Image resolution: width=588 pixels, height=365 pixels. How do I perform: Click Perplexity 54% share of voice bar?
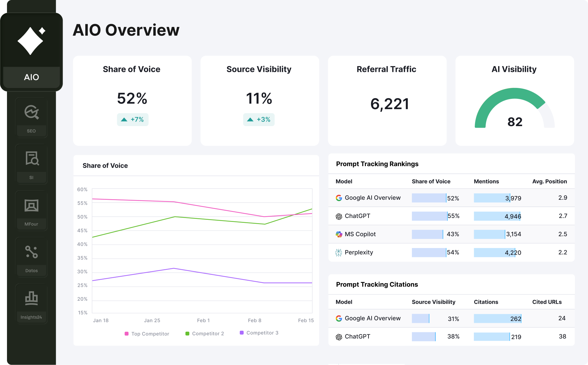[x=429, y=253]
